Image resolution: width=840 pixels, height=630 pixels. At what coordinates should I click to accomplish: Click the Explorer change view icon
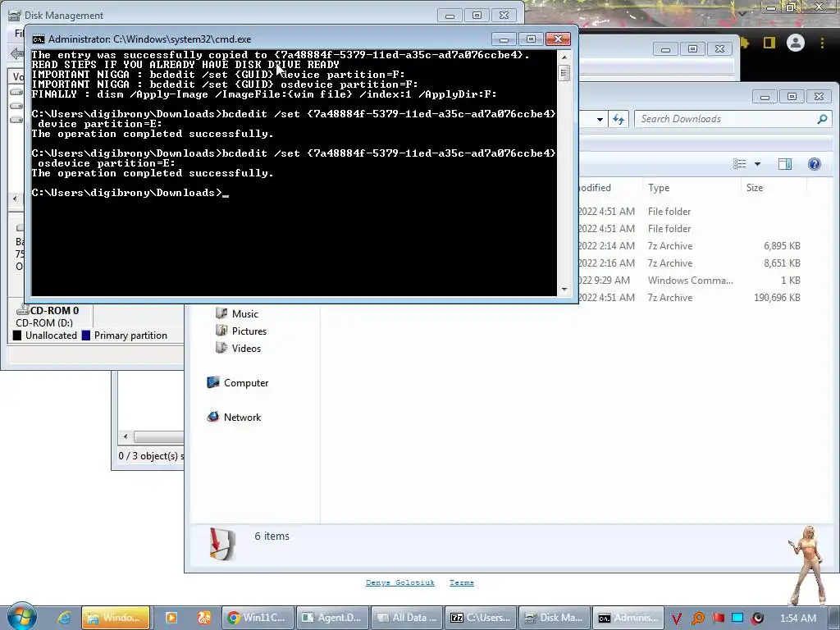740,164
